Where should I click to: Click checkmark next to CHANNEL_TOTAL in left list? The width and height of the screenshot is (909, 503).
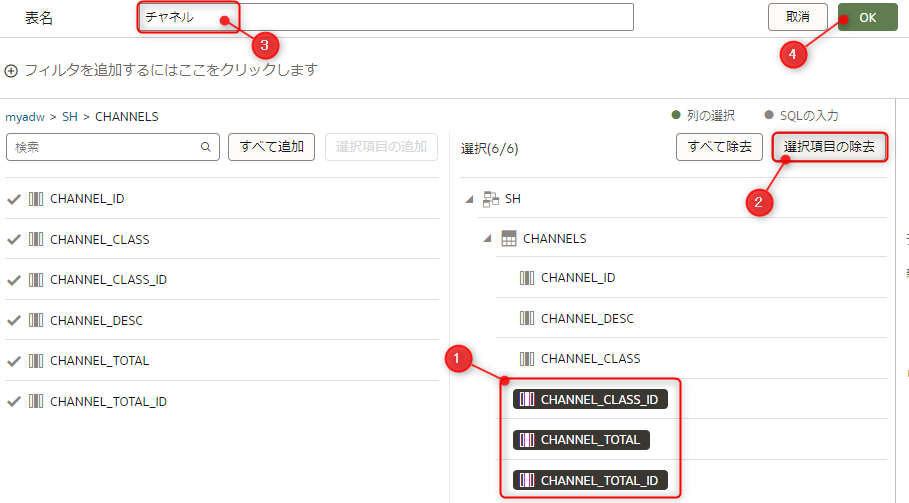point(14,361)
